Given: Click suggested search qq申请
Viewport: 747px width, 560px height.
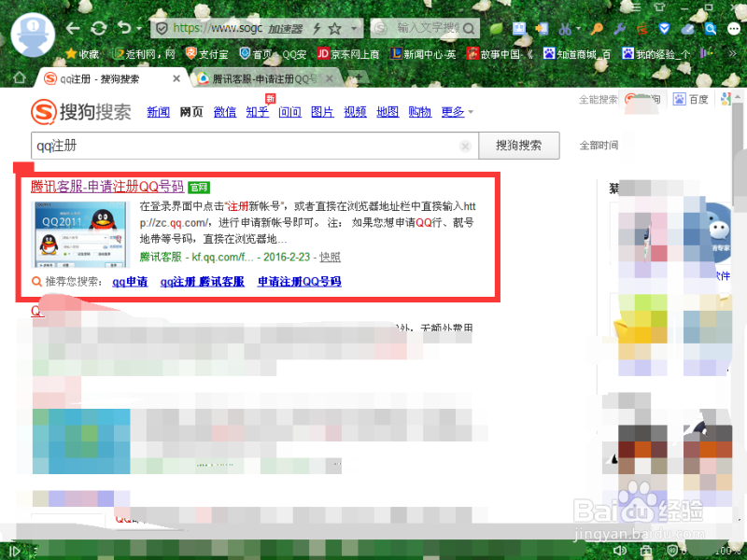Looking at the screenshot, I should tap(130, 282).
